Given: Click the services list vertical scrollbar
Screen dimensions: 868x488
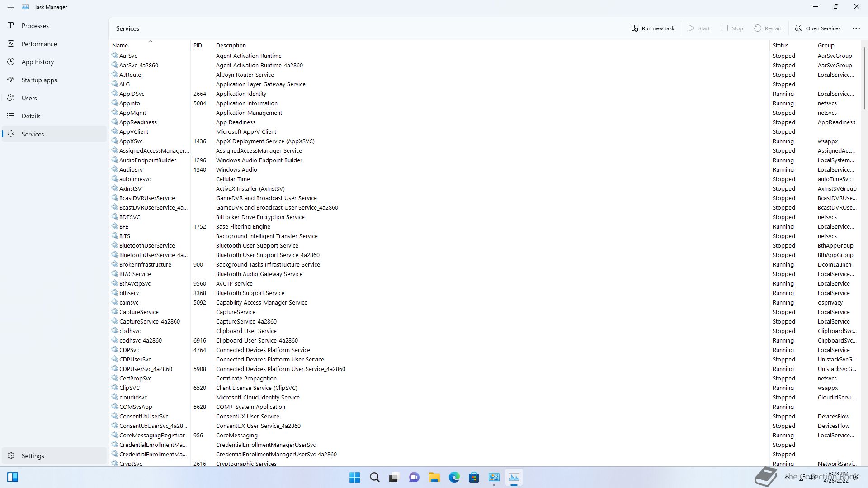Looking at the screenshot, I should 864,78.
